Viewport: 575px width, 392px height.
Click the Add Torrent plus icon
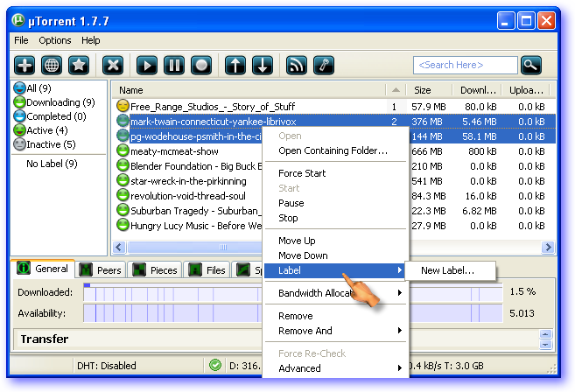click(x=25, y=66)
